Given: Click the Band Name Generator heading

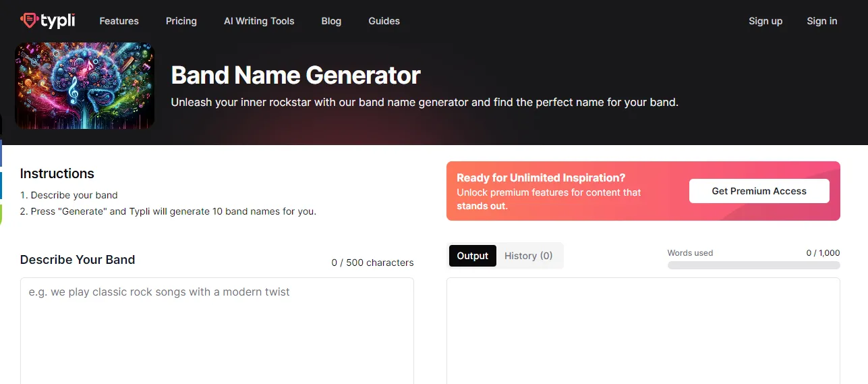Looking at the screenshot, I should coord(295,75).
